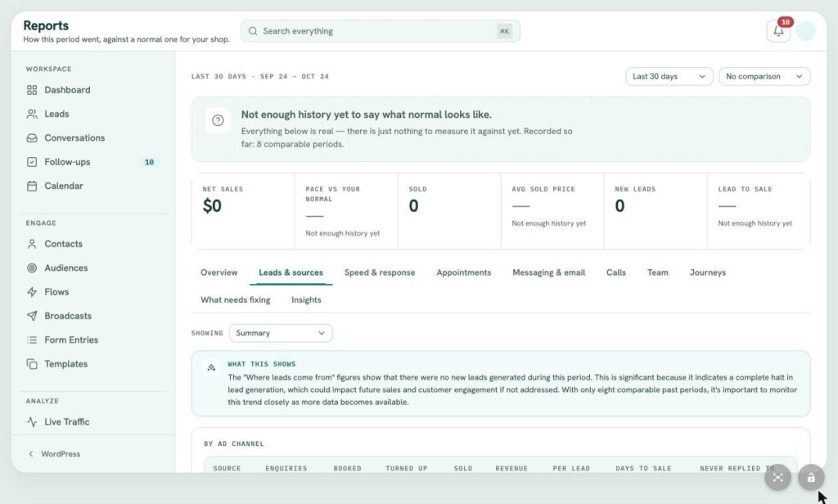This screenshot has height=504, width=838.
Task: Click the search magnifier icon
Action: tap(253, 31)
